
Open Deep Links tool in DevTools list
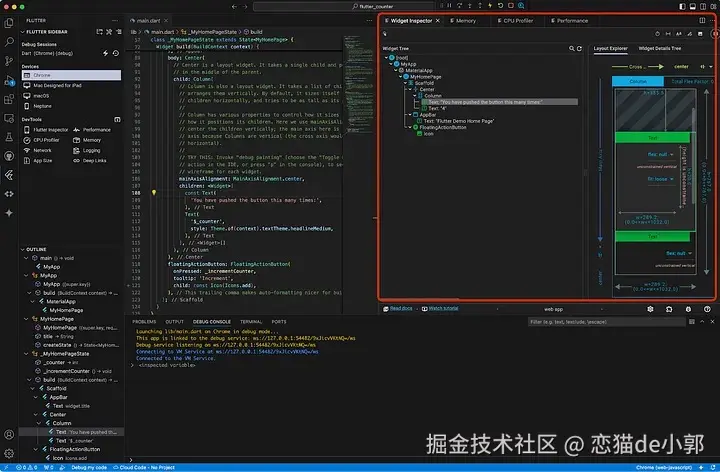89,161
